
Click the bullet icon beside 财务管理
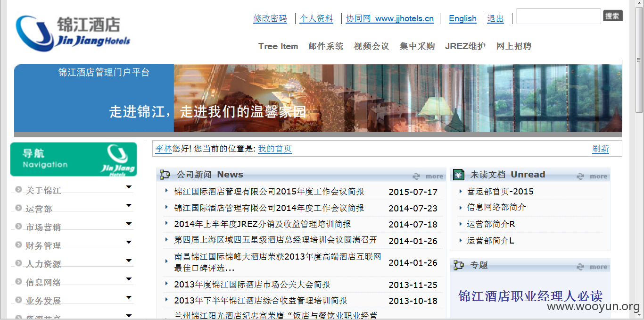coord(18,244)
